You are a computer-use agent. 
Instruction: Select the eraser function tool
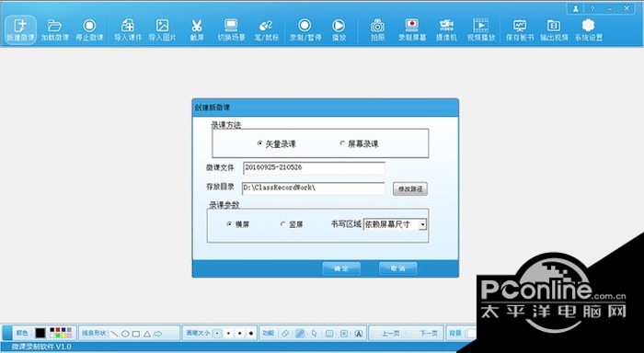click(285, 334)
